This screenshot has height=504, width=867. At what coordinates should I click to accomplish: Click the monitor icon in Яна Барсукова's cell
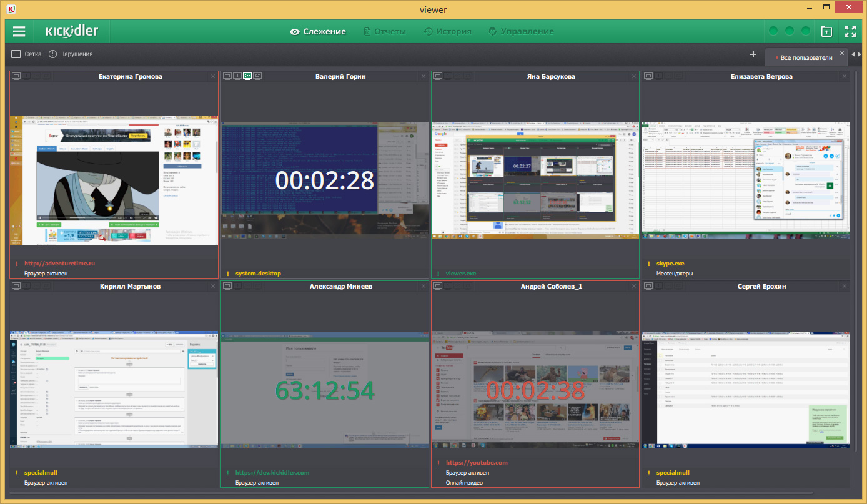pyautogui.click(x=438, y=76)
